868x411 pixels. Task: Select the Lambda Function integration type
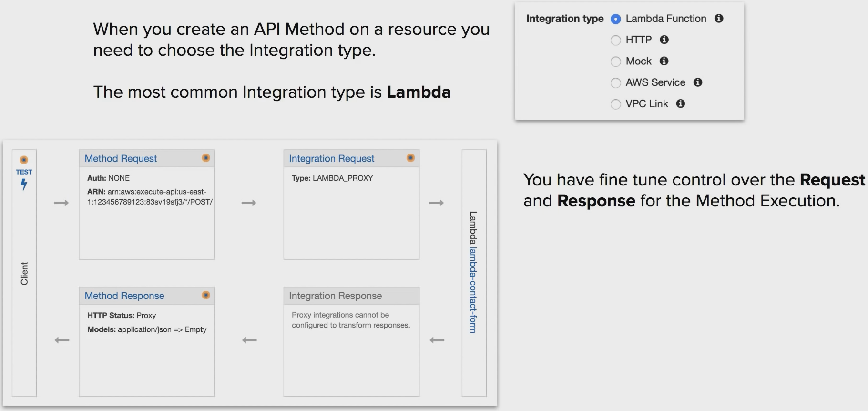[x=616, y=19]
